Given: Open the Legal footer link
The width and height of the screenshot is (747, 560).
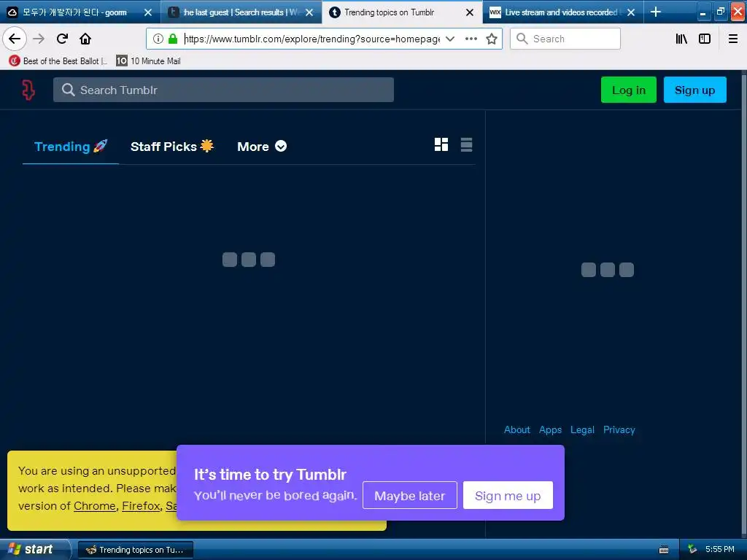Looking at the screenshot, I should 582,429.
